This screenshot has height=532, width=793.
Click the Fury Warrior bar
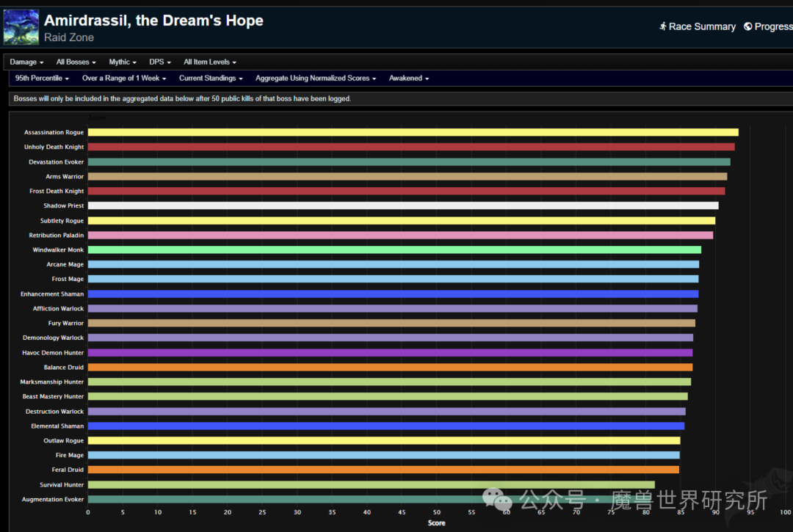(392, 323)
